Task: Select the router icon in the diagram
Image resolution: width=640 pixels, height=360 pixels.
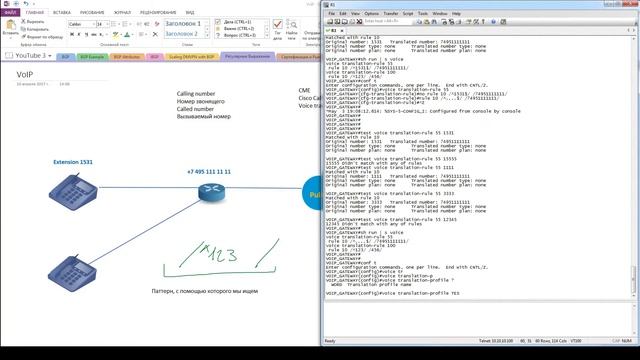Action: coord(211,192)
